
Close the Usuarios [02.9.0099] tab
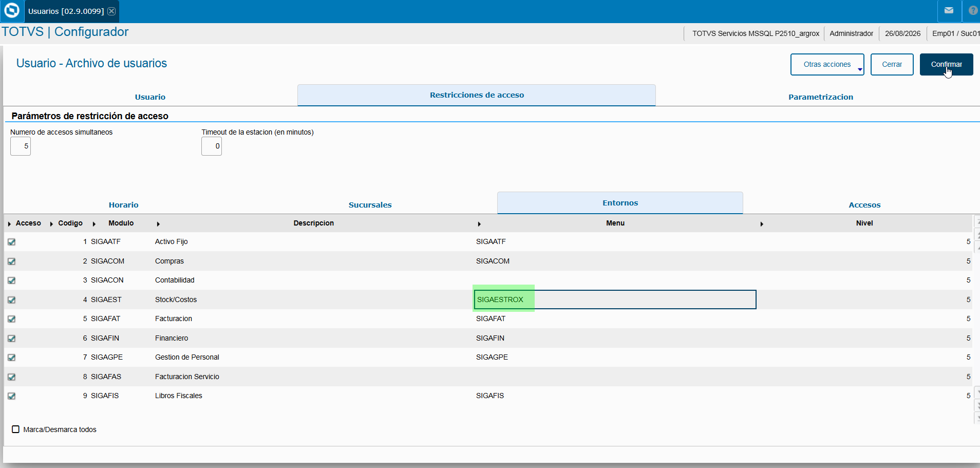(x=111, y=11)
